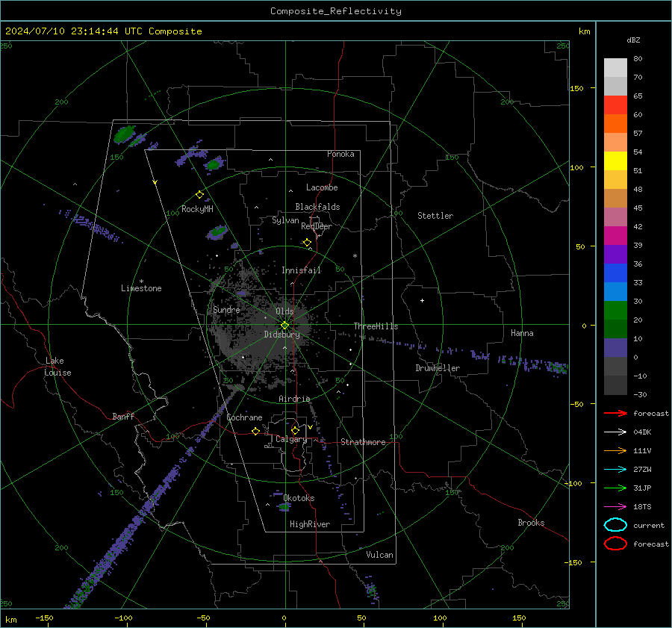Click the Composite_Reflectivity title
The height and width of the screenshot is (628, 672).
click(336, 11)
